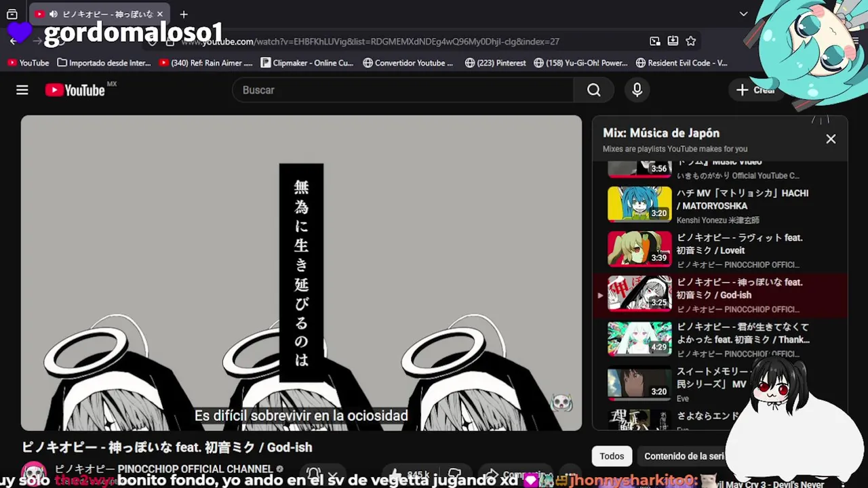
Task: Open the Resident Evil Code - V... bookmark
Action: point(682,62)
